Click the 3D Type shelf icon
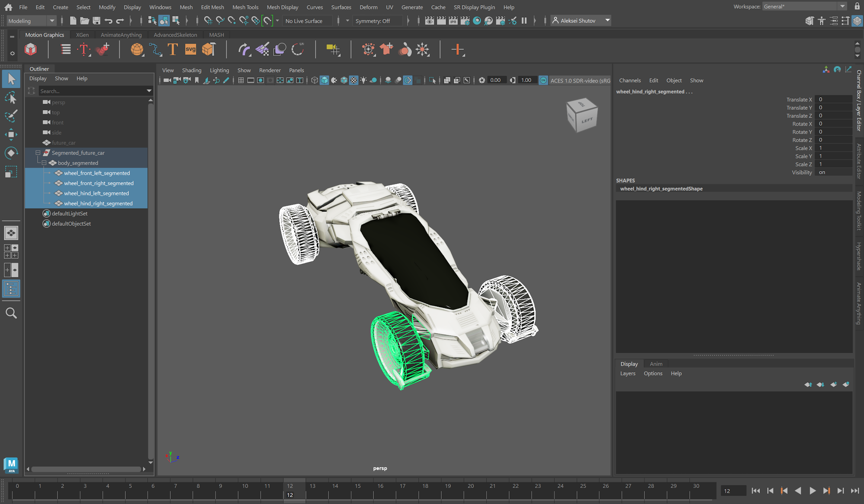 pyautogui.click(x=172, y=50)
